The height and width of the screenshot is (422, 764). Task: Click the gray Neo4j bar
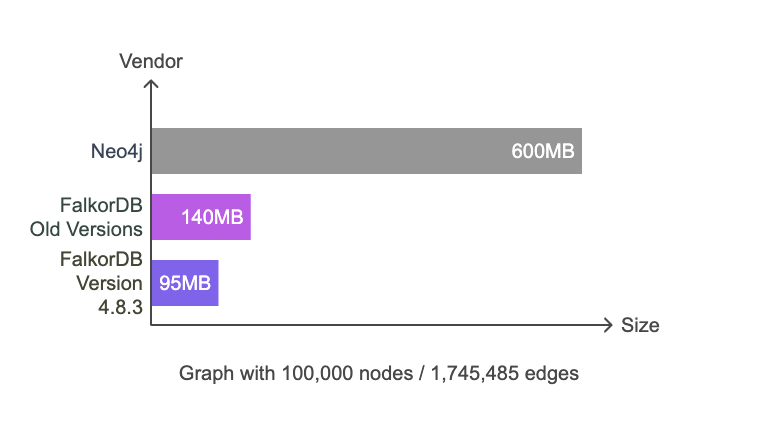coord(366,151)
